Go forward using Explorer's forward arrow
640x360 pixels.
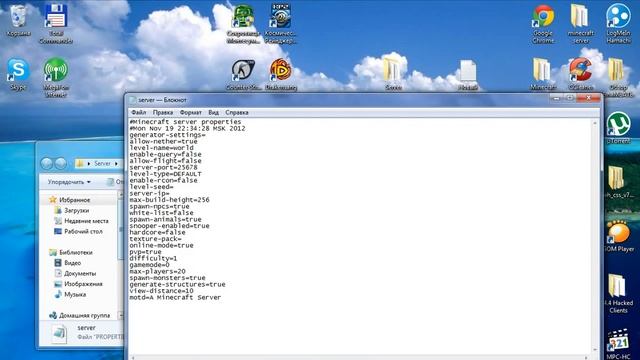[x=61, y=164]
